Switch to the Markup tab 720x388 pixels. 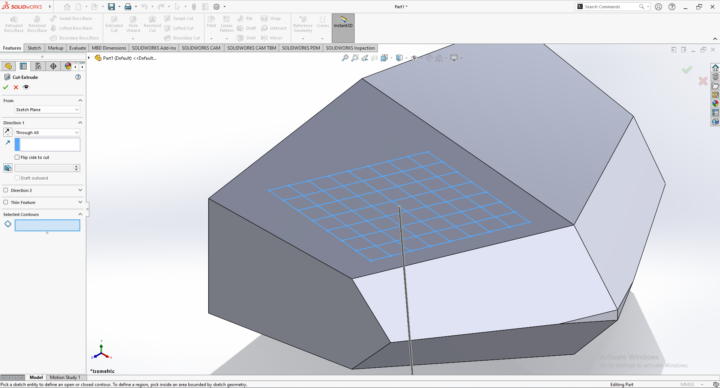tap(55, 48)
